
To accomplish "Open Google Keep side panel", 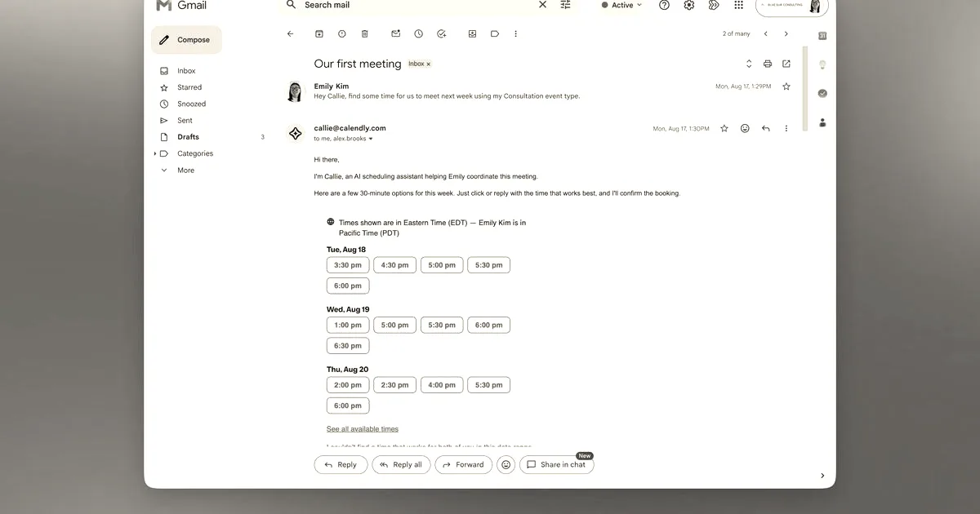I will coord(822,64).
